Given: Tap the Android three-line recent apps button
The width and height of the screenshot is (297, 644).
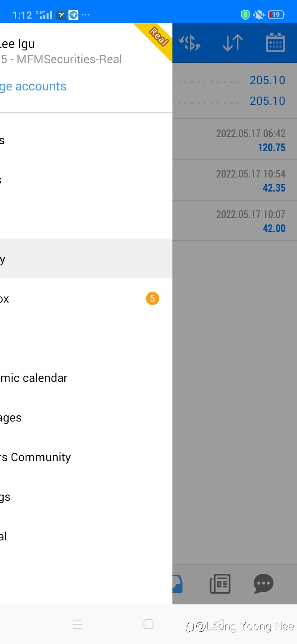Looking at the screenshot, I should pyautogui.click(x=78, y=624).
